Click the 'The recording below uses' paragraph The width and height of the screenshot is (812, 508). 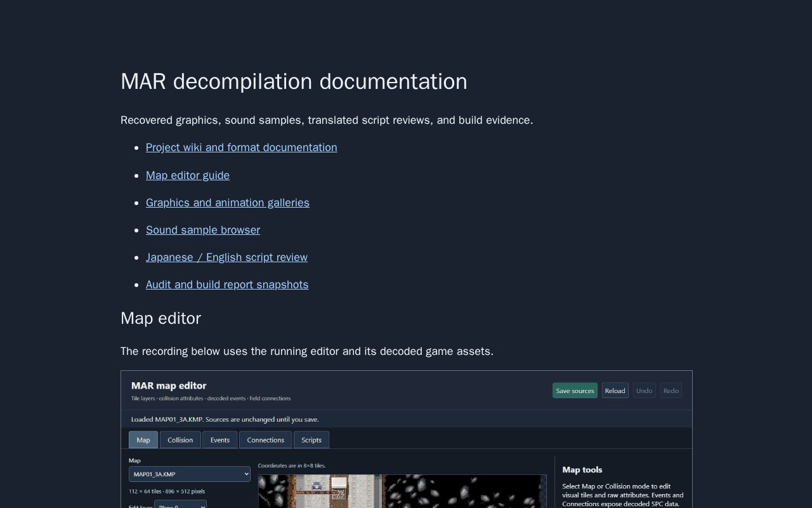307,351
